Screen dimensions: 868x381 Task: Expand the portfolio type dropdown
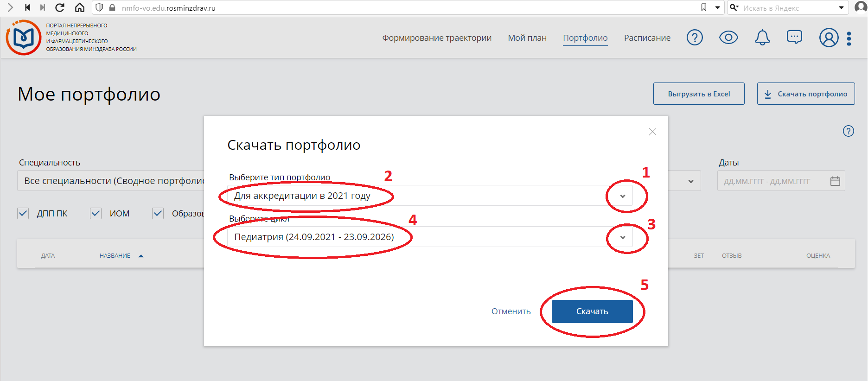(x=622, y=196)
